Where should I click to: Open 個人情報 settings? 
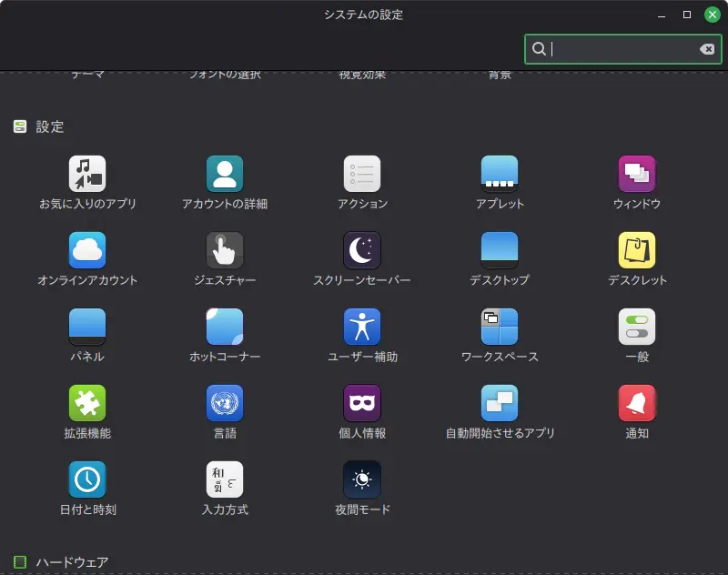coord(361,404)
